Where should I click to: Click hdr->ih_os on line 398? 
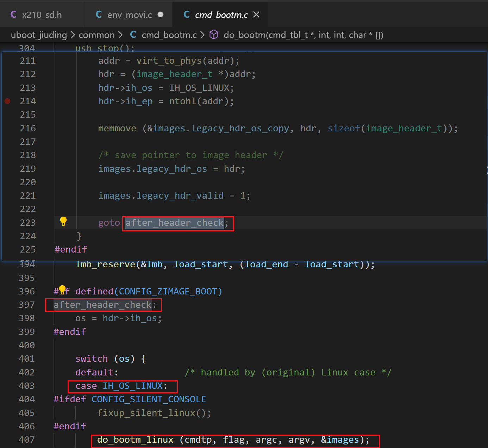click(130, 318)
